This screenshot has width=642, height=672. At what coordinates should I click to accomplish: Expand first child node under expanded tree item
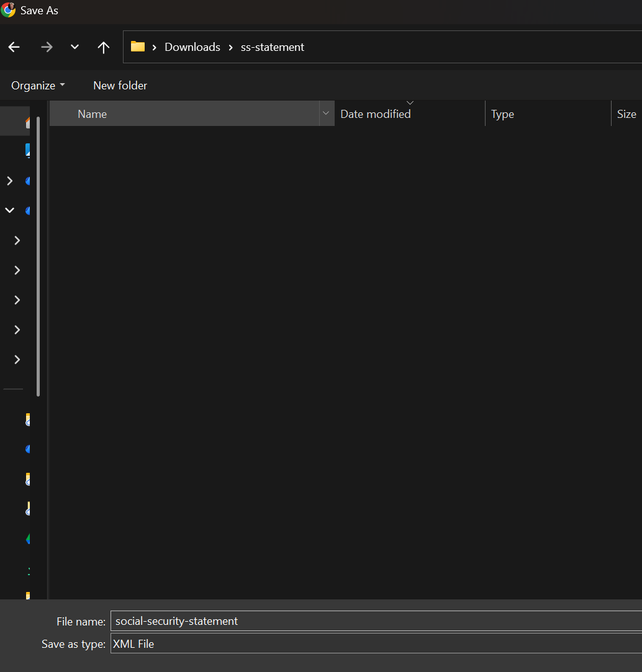[x=17, y=240]
